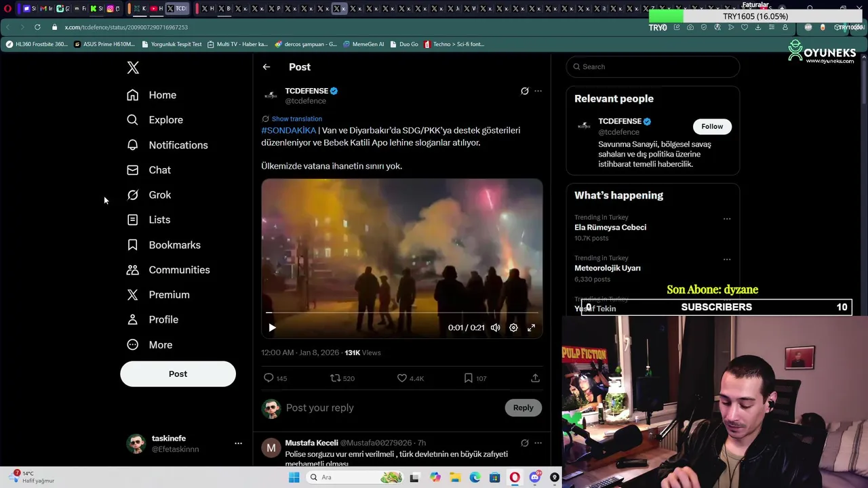Image resolution: width=868 pixels, height=488 pixels.
Task: Open HL360 Frostbite bookmark
Action: tap(37, 44)
